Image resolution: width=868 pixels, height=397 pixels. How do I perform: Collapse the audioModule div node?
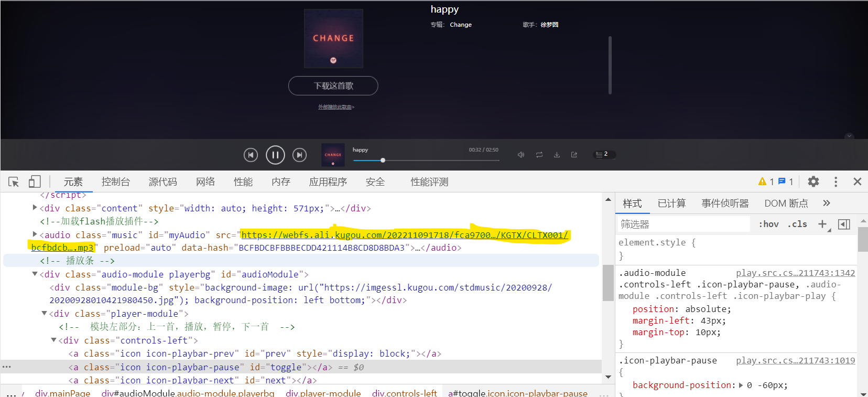(x=35, y=274)
